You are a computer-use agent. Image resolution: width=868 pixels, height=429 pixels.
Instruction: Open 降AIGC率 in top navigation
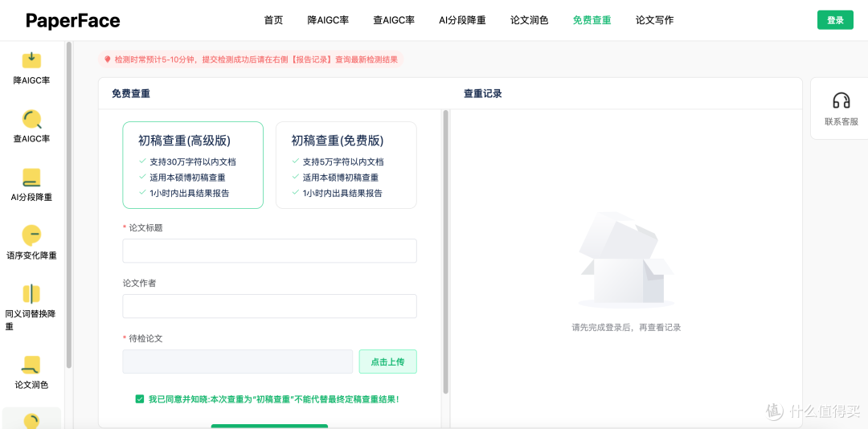[328, 20]
